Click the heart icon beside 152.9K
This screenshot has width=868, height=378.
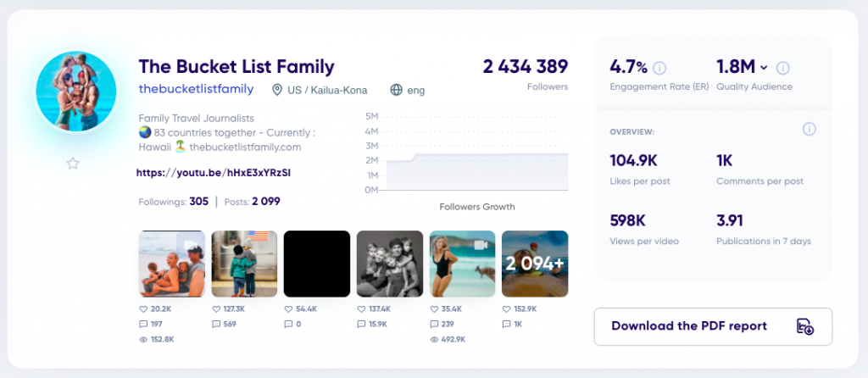click(507, 309)
